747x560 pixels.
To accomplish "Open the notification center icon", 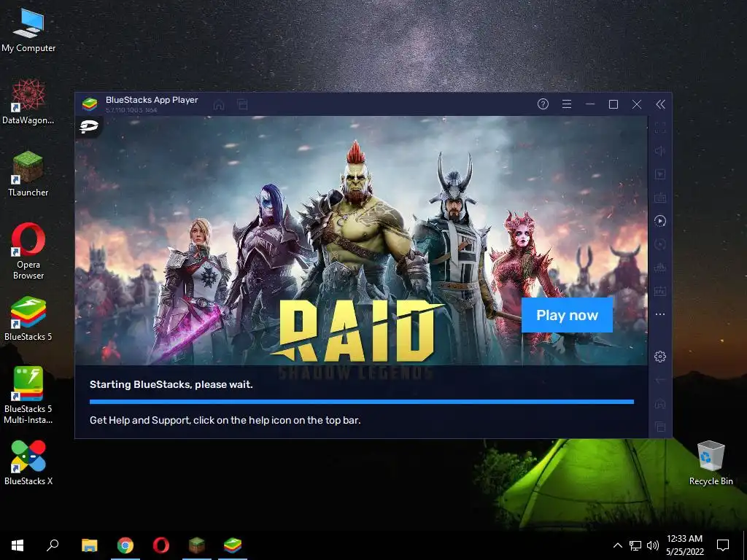I will (723, 545).
